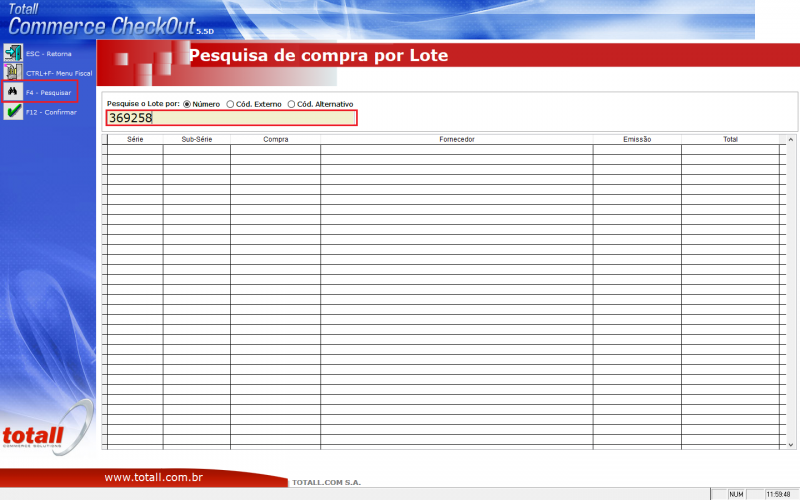Click the F4 - Pesquisar label
This screenshot has height=500, width=800.
click(x=48, y=93)
